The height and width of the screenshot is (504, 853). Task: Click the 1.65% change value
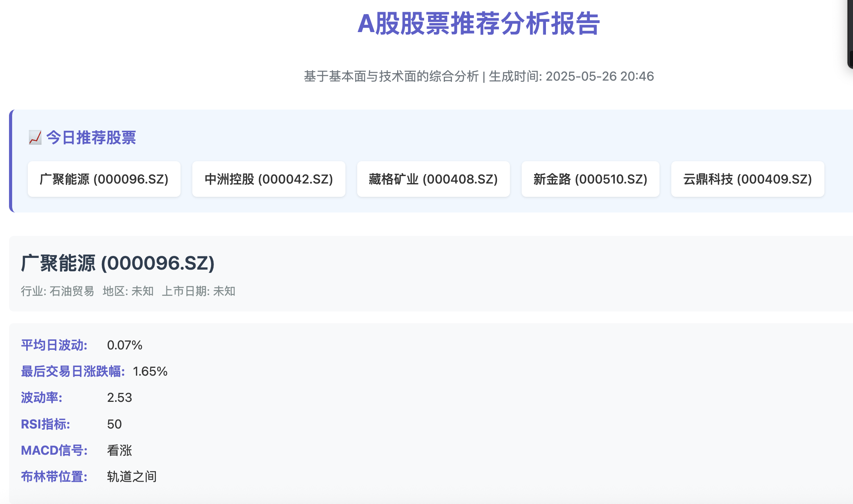coord(150,371)
